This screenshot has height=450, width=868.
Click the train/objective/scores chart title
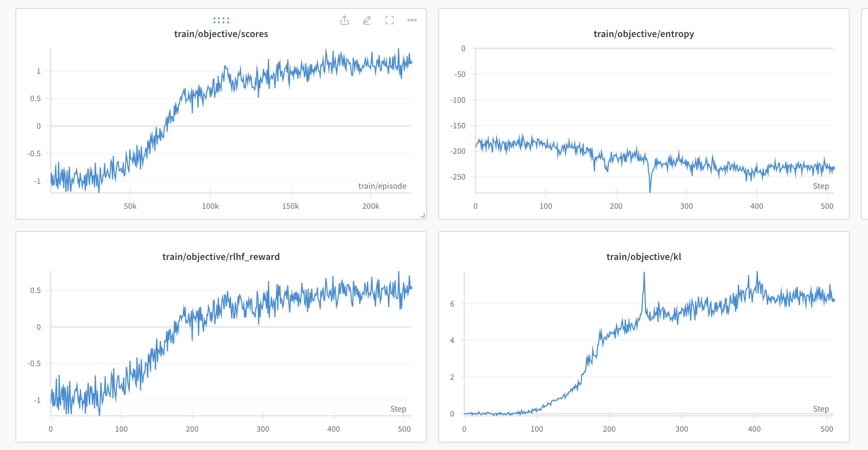[x=221, y=34]
